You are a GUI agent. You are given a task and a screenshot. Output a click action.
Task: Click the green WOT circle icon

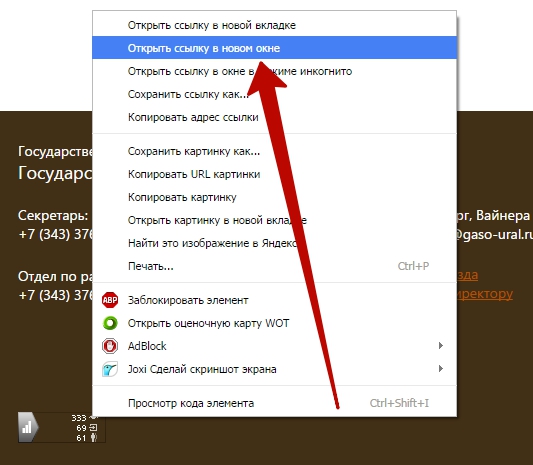[110, 323]
